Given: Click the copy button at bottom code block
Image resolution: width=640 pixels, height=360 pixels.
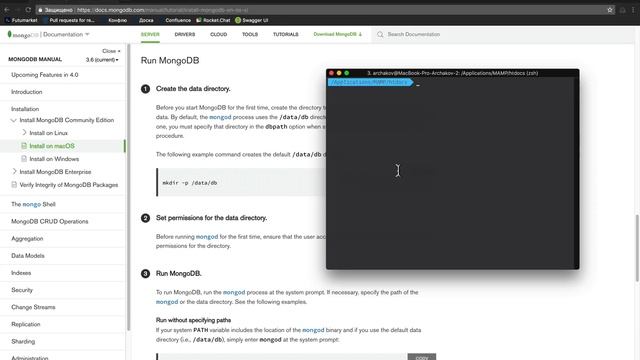Looking at the screenshot, I should (x=422, y=357).
